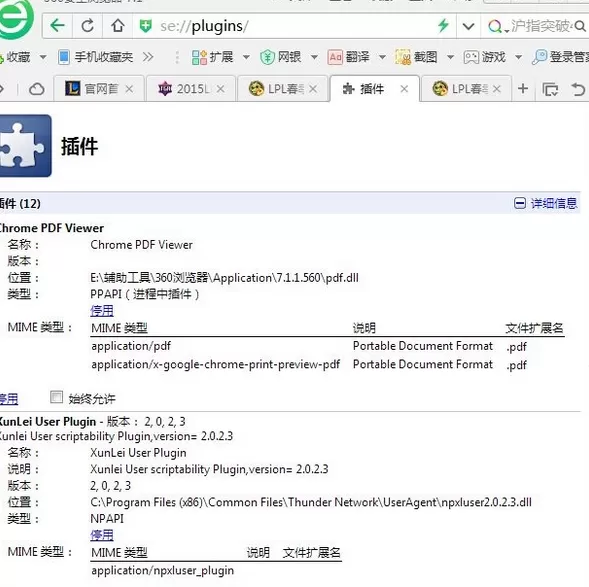Click the tab list window icon
The width and height of the screenshot is (589, 587).
(x=550, y=89)
